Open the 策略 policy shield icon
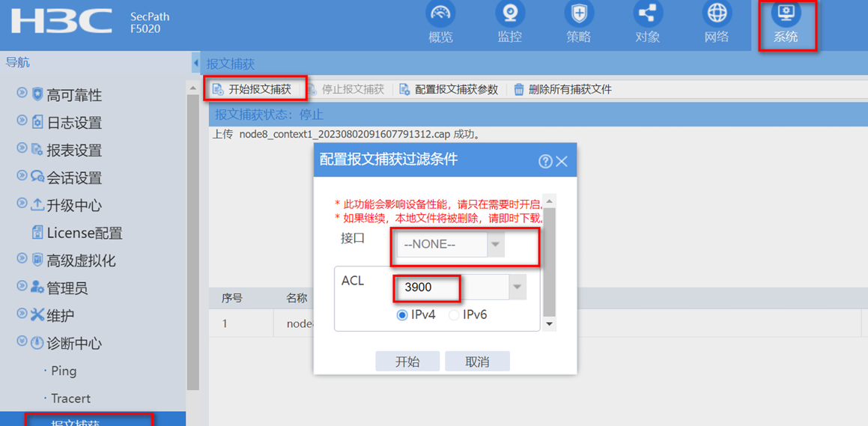Image resolution: width=868 pixels, height=426 pixels. pyautogui.click(x=578, y=14)
